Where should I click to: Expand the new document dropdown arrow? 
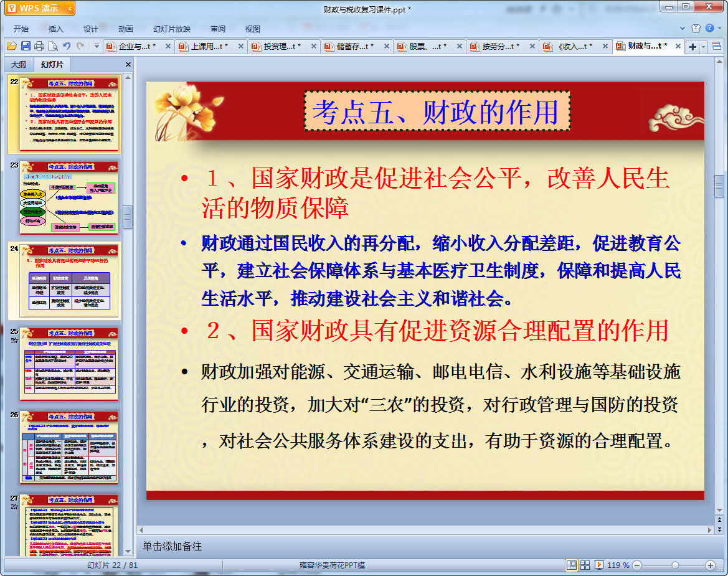(x=703, y=47)
